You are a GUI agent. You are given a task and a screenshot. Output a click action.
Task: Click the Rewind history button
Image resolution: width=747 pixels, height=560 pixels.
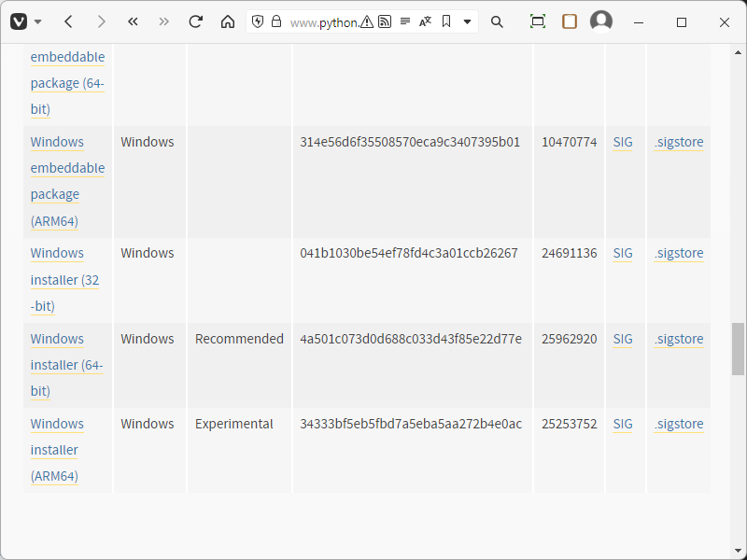(x=133, y=21)
